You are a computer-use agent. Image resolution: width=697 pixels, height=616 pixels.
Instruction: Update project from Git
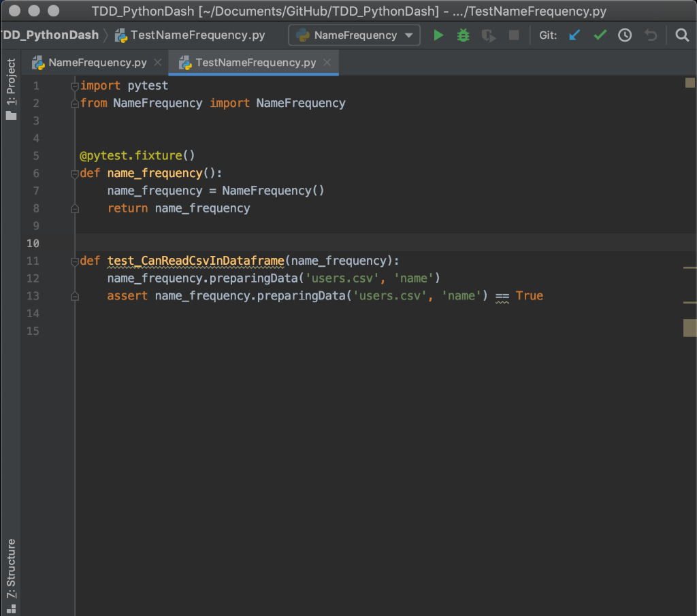click(x=574, y=35)
